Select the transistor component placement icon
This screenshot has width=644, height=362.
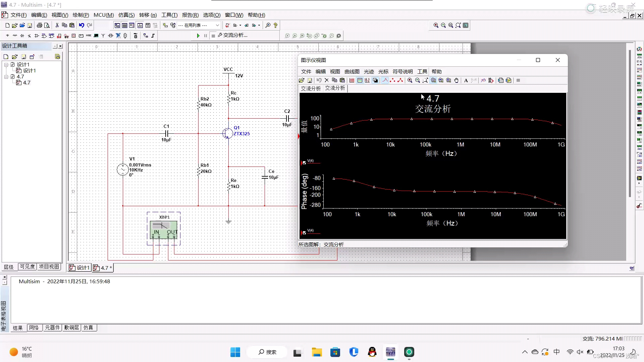(29, 36)
